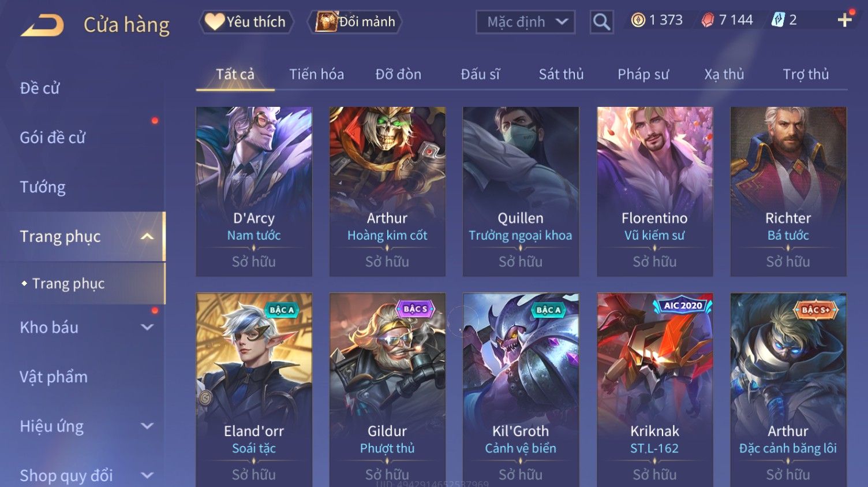Select the Tiến hóa tab
The height and width of the screenshot is (487, 868).
click(316, 74)
